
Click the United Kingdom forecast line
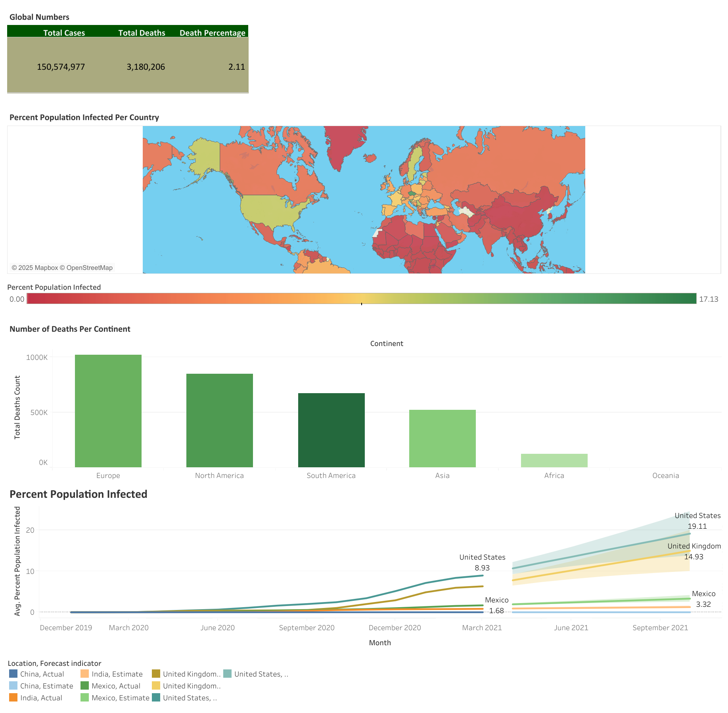click(602, 566)
